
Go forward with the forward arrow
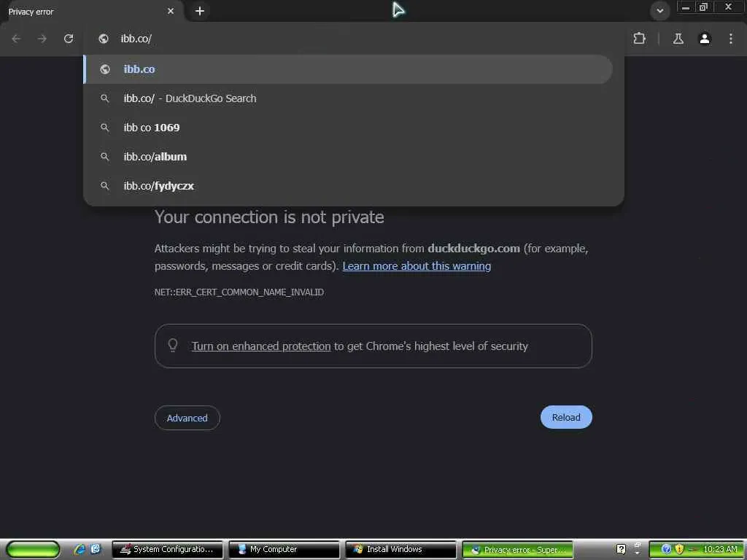click(x=42, y=39)
